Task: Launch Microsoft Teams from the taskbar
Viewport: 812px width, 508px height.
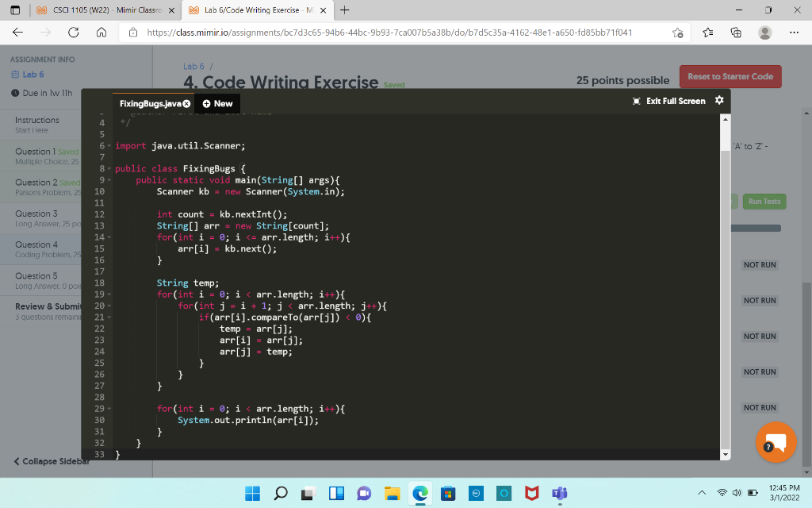Action: tap(559, 493)
